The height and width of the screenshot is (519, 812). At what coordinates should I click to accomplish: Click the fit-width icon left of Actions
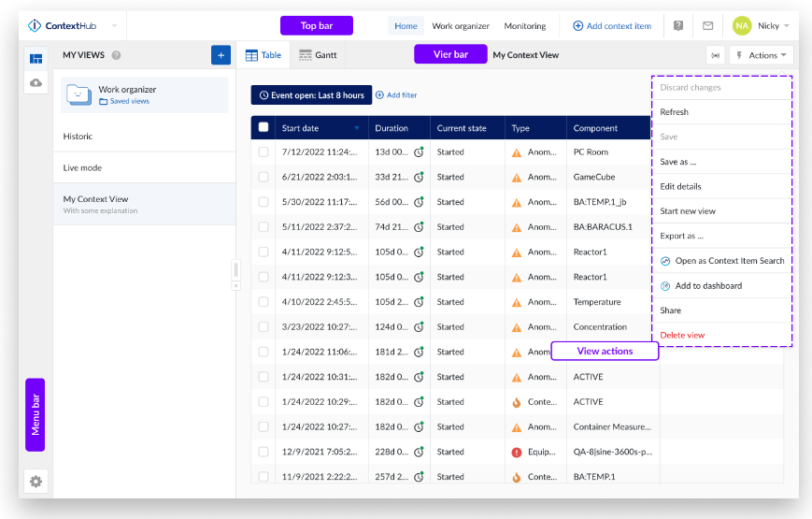click(x=716, y=55)
